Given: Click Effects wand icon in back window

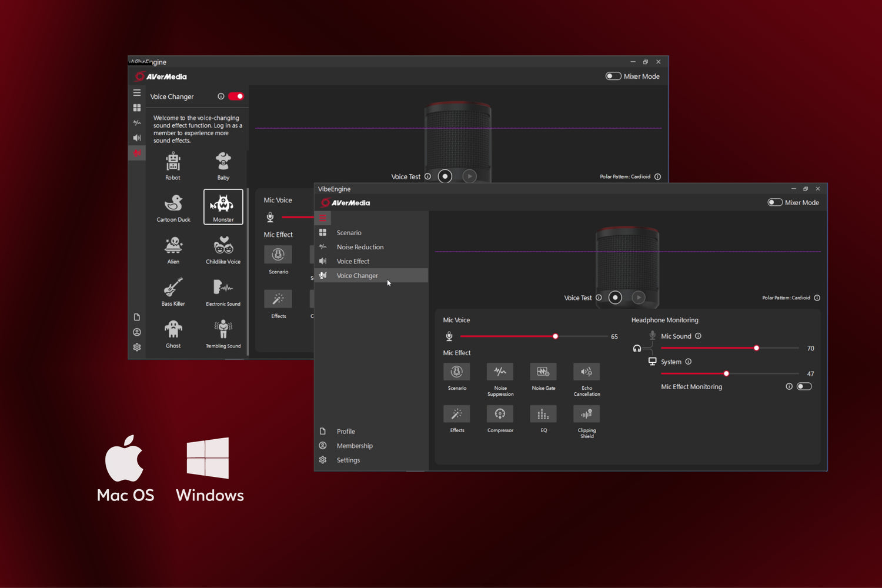Looking at the screenshot, I should point(278,299).
